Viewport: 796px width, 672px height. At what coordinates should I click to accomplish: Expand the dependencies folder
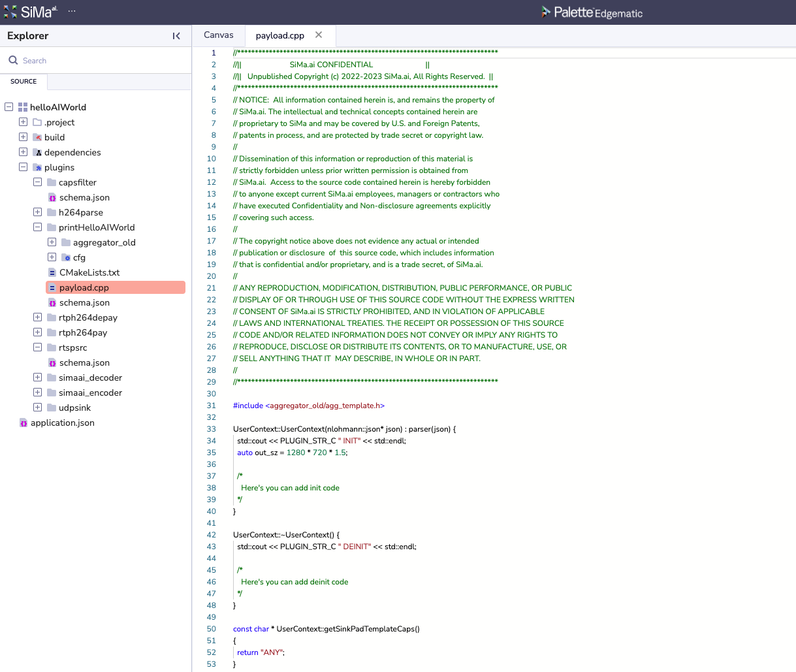(24, 152)
